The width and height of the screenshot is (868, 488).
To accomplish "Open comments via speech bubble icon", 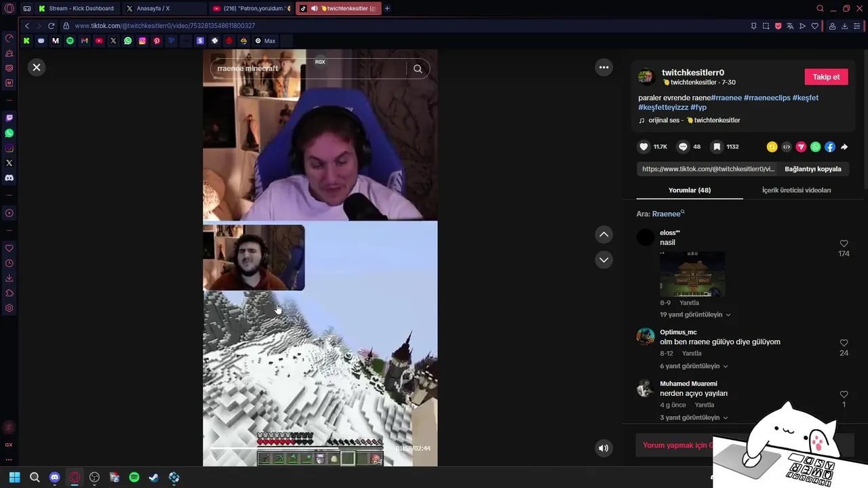I will coord(683,146).
